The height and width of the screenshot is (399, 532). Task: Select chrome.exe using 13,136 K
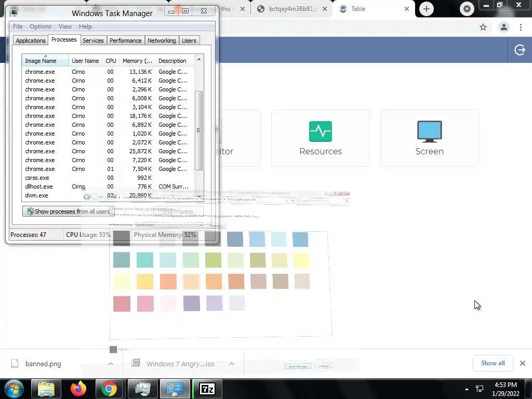(x=108, y=72)
